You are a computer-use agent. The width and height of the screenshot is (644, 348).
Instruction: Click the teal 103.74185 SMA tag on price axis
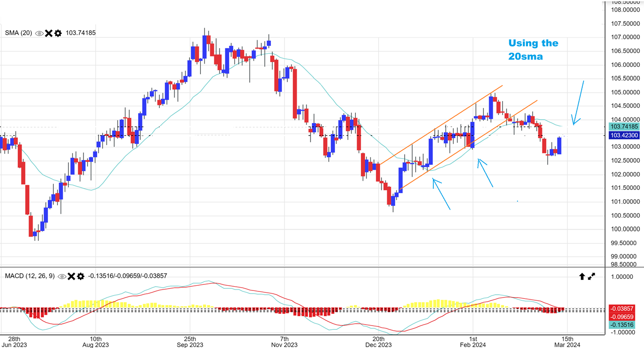[624, 126]
